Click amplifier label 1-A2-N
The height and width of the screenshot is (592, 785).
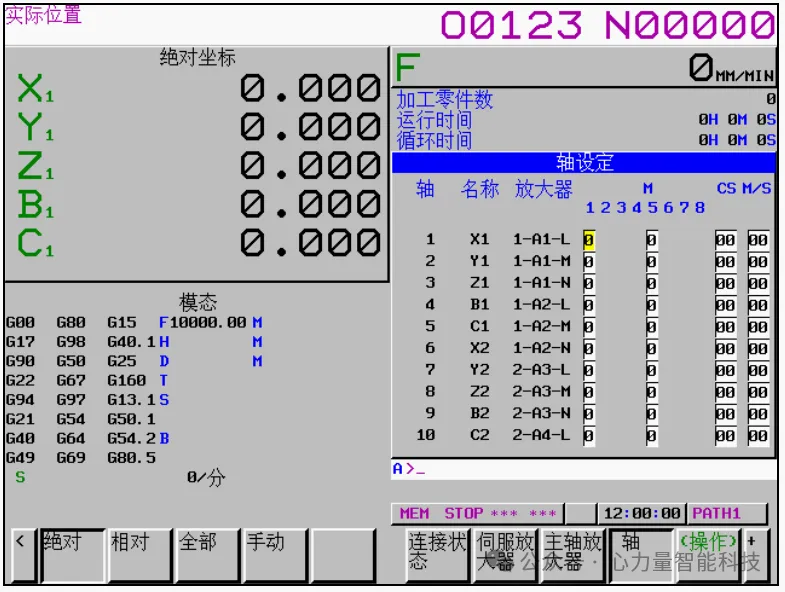tap(541, 348)
